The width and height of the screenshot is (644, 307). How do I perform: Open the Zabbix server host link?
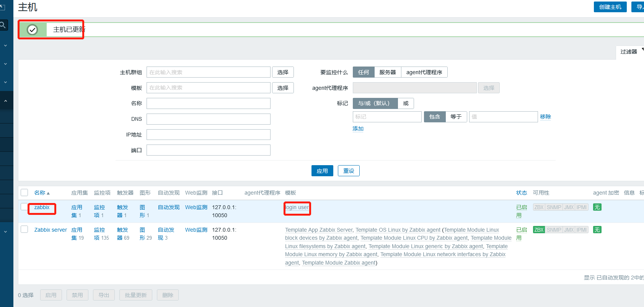[x=51, y=230]
